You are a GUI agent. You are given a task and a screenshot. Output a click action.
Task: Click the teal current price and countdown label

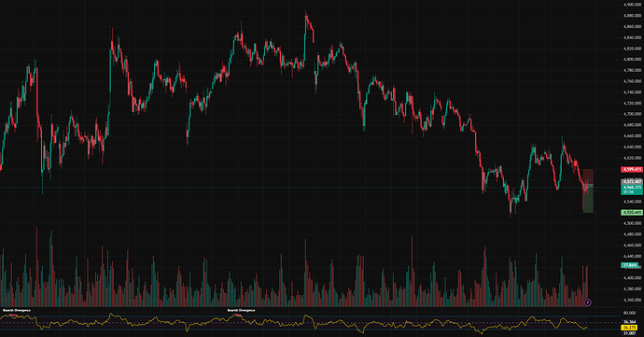coord(632,190)
